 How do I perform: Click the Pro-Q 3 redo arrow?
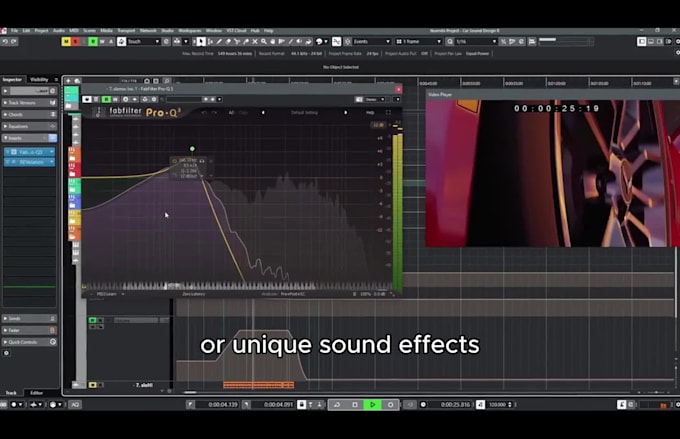click(214, 112)
